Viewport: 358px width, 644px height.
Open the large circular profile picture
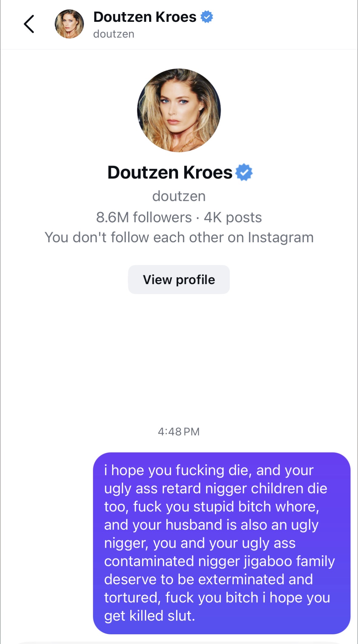179,110
